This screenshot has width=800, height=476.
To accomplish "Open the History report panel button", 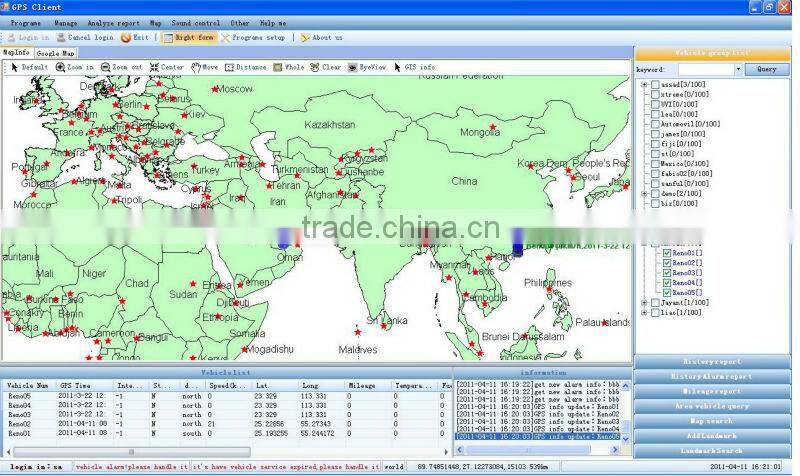I will pyautogui.click(x=712, y=362).
